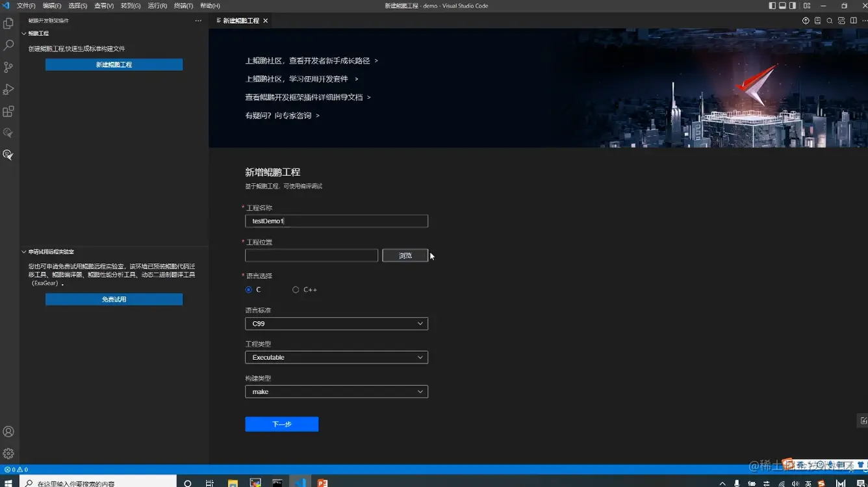Open the C99 language standard dropdown

[337, 324]
